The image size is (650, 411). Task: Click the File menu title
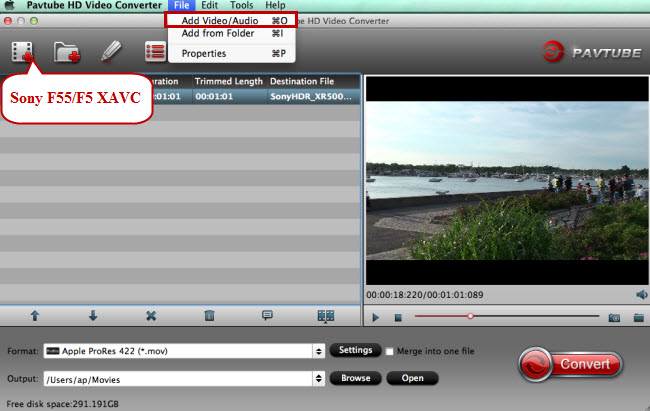(x=182, y=5)
